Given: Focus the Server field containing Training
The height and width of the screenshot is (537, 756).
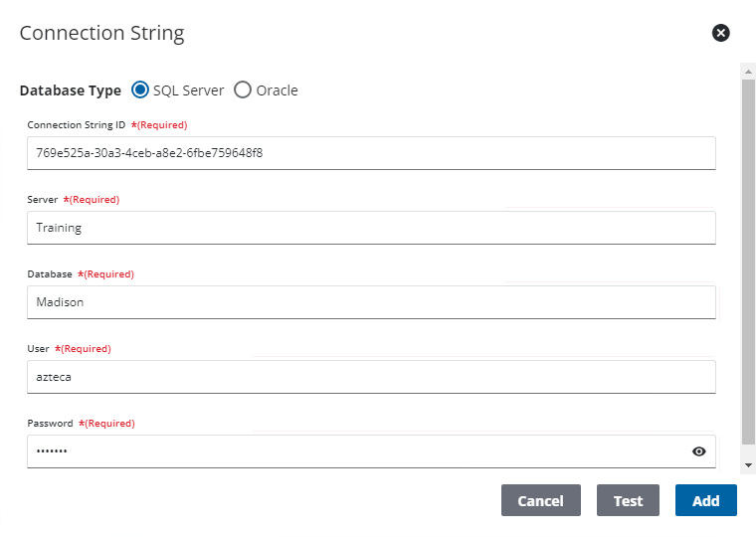Looking at the screenshot, I should tap(371, 228).
